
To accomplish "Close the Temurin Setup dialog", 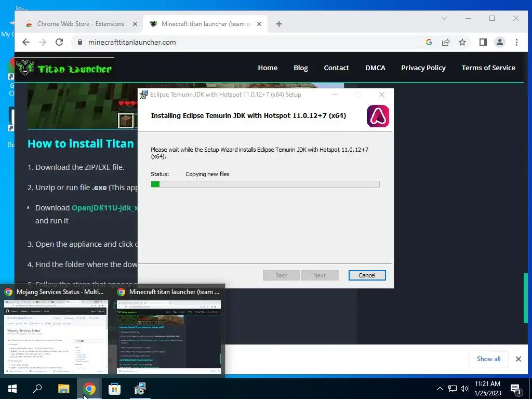I will click(x=382, y=95).
